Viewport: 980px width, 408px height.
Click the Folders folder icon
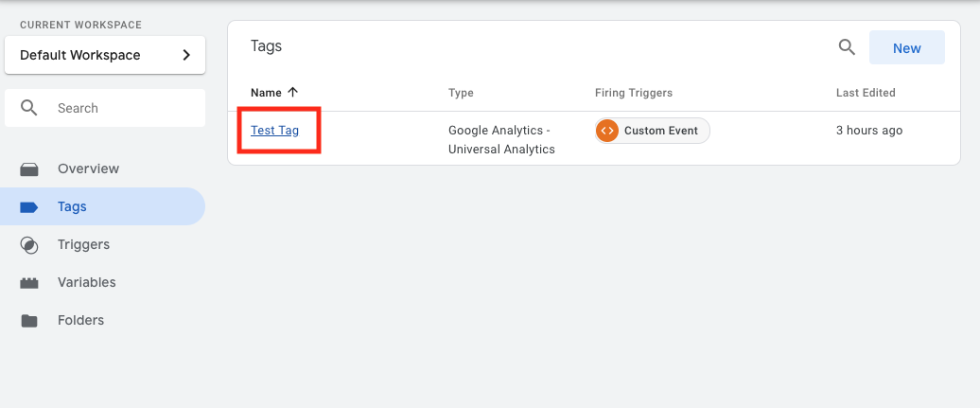coord(29,320)
